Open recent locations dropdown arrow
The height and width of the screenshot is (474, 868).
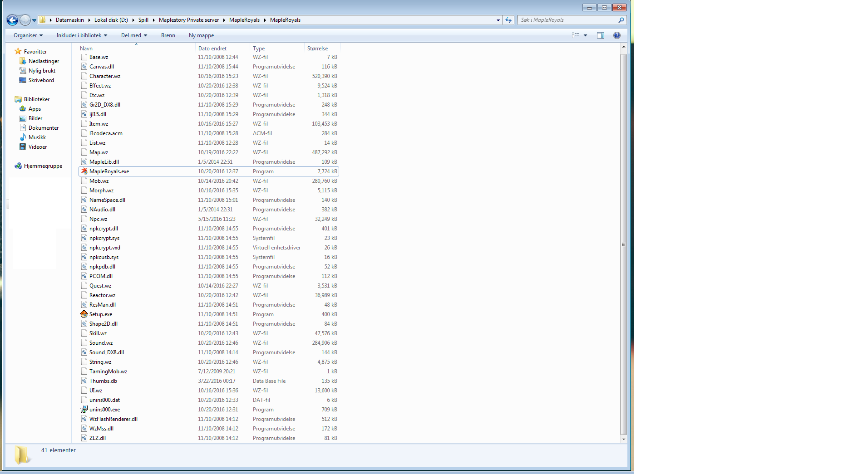click(x=34, y=20)
